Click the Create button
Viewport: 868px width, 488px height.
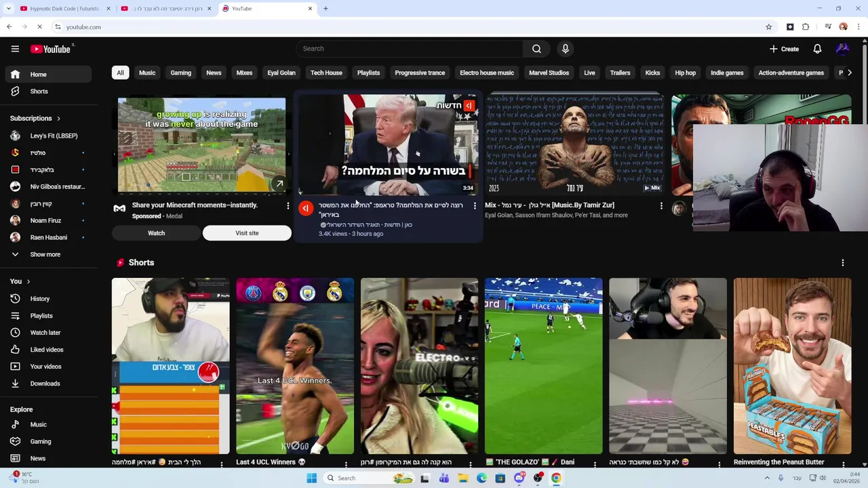(784, 49)
